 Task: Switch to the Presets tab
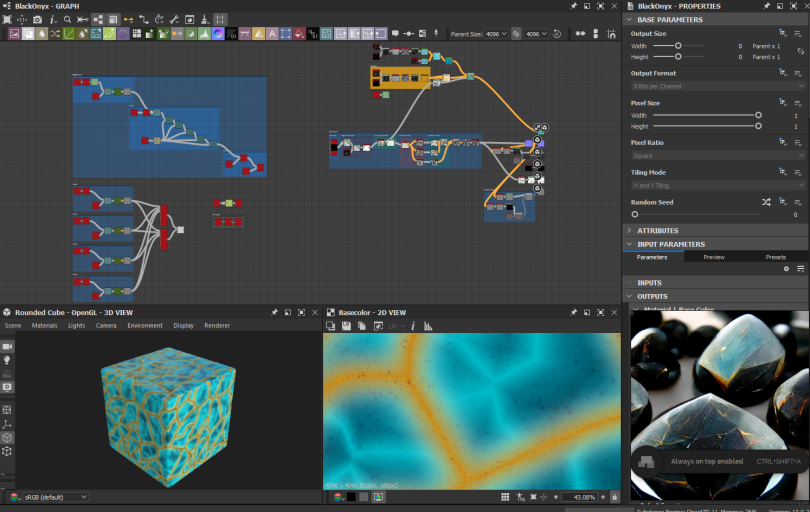775,257
